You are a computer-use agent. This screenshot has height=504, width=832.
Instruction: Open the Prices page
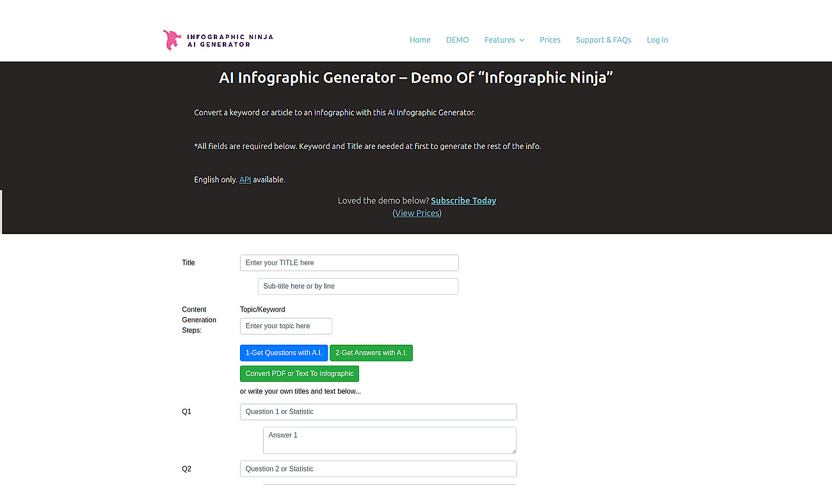(550, 40)
